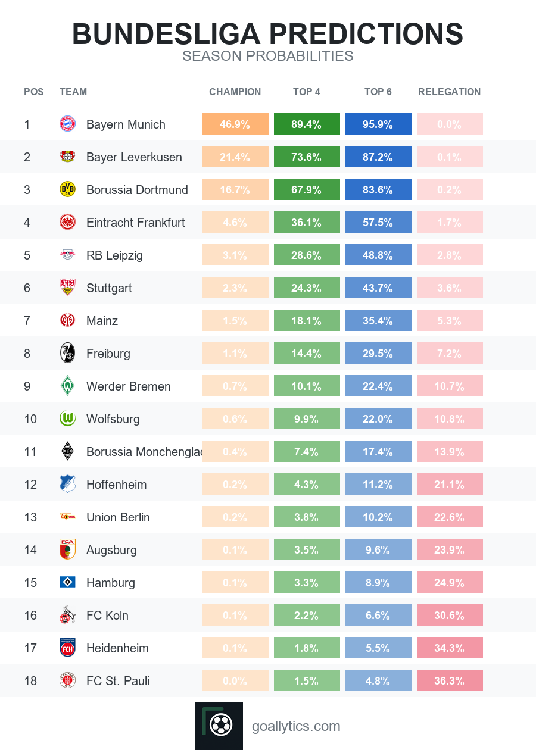536x756 pixels.
Task: Select the Werder Bremen green diamond crest
Action: (68, 386)
